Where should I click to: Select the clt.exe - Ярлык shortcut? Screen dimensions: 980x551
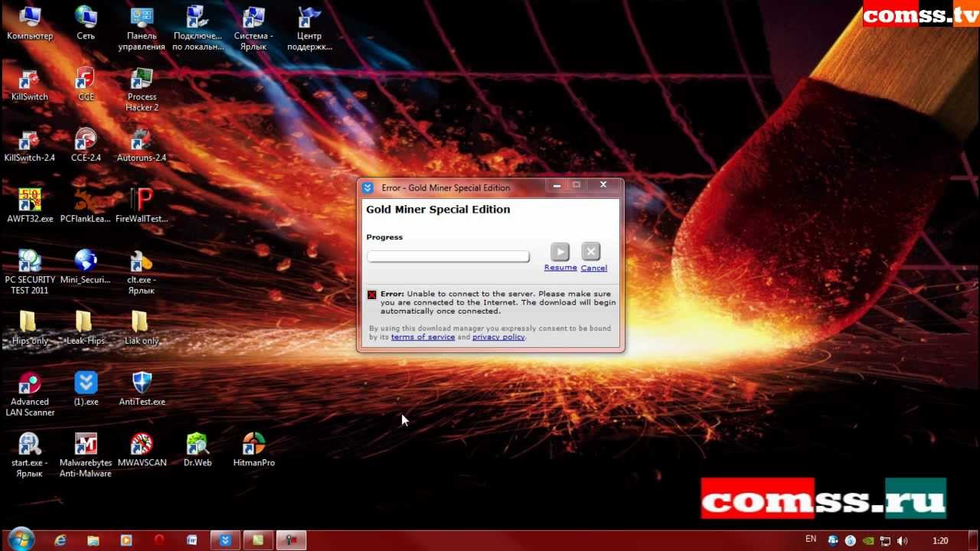(142, 272)
